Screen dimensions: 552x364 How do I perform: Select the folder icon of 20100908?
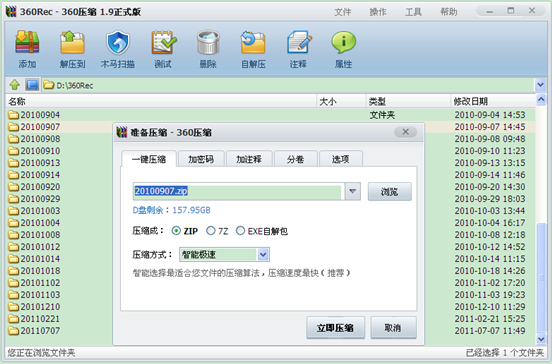[13, 139]
